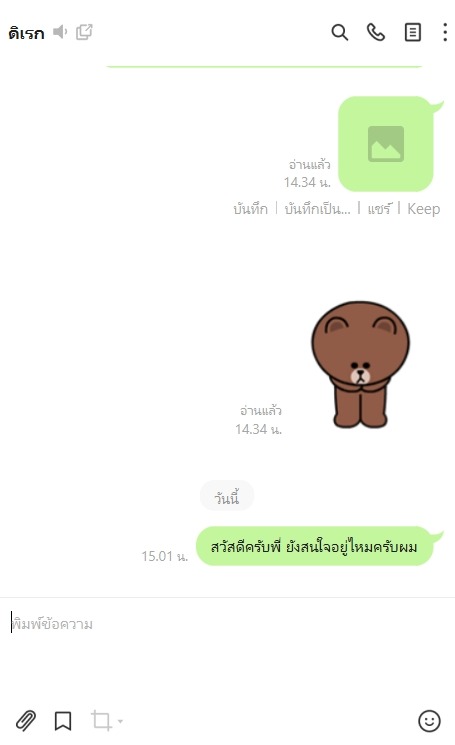The image size is (455, 745).
Task: Open the emoji and sticker picker
Action: coord(429,721)
